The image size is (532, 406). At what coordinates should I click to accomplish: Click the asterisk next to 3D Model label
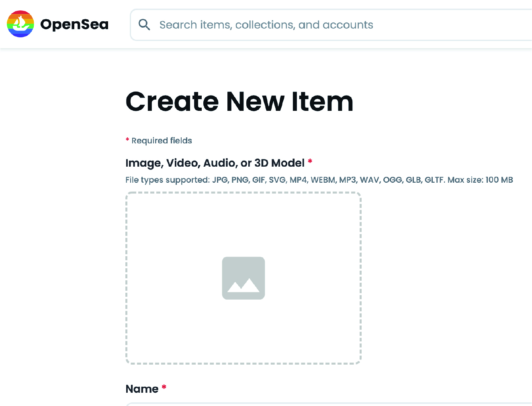(310, 161)
